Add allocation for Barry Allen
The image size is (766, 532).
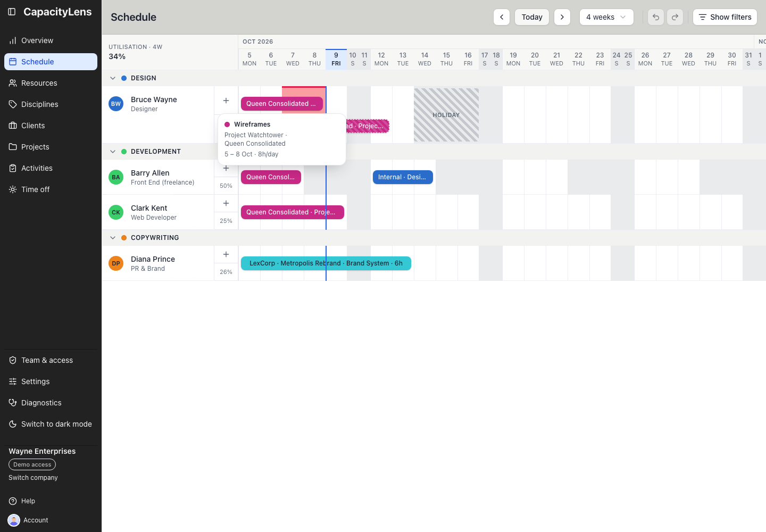tap(226, 169)
